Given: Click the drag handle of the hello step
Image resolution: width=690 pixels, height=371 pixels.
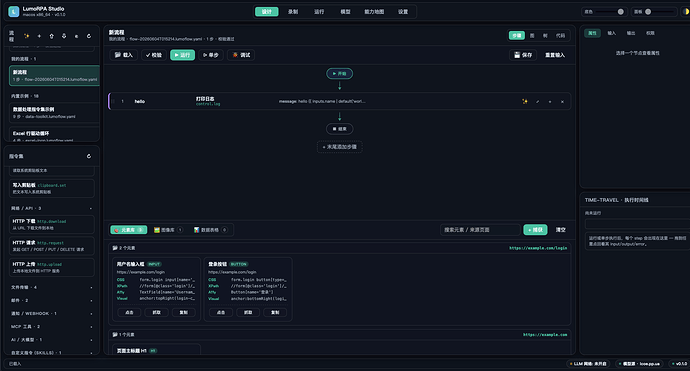Looking at the screenshot, I should tap(113, 101).
